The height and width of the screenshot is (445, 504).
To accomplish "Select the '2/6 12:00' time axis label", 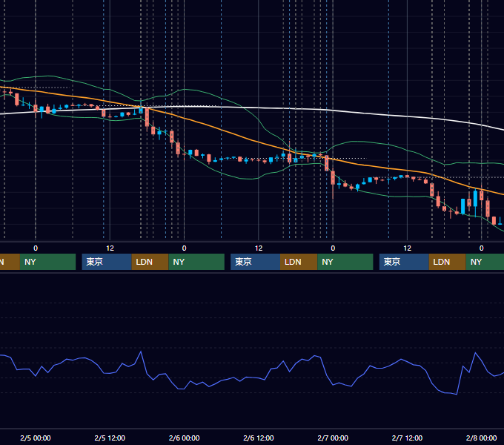I will 259,438.
